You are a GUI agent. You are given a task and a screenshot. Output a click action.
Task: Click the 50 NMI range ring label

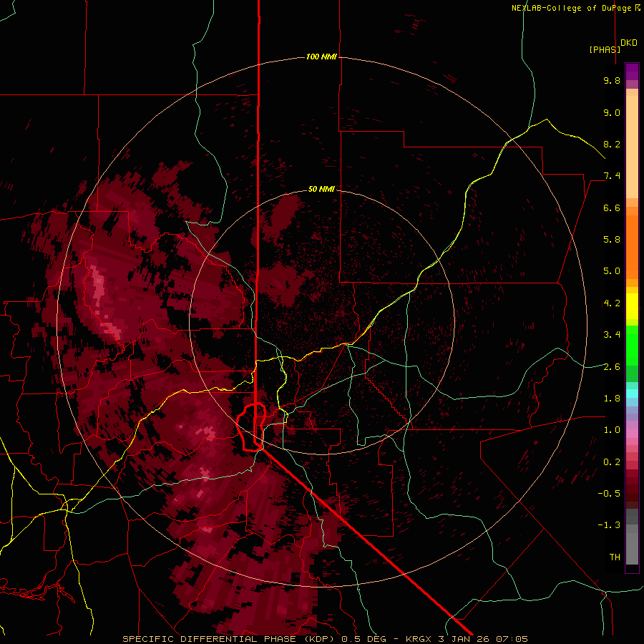point(321,189)
